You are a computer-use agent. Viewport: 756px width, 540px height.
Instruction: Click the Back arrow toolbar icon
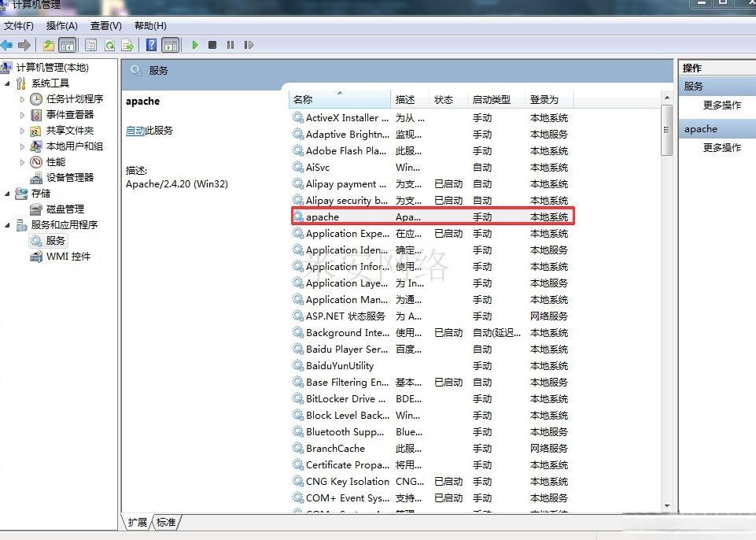click(7, 46)
